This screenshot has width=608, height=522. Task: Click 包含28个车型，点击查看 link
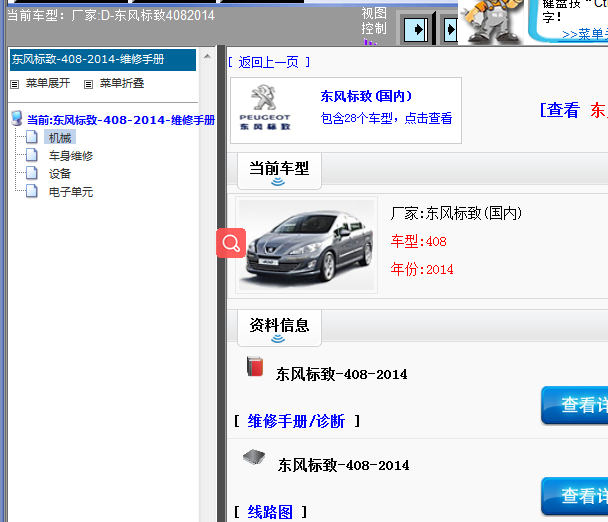(x=386, y=118)
